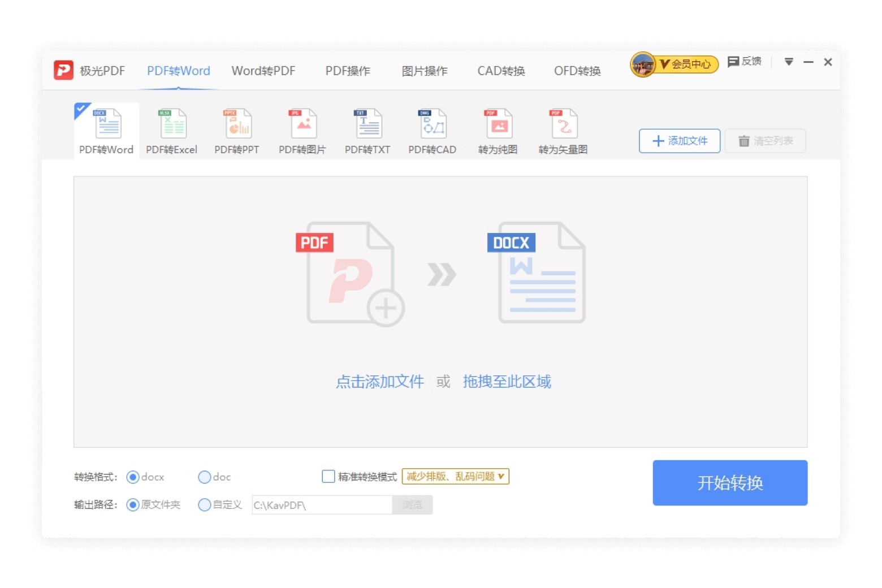Select the 转为纯图 conversion icon
The image size is (882, 588).
pyautogui.click(x=498, y=124)
